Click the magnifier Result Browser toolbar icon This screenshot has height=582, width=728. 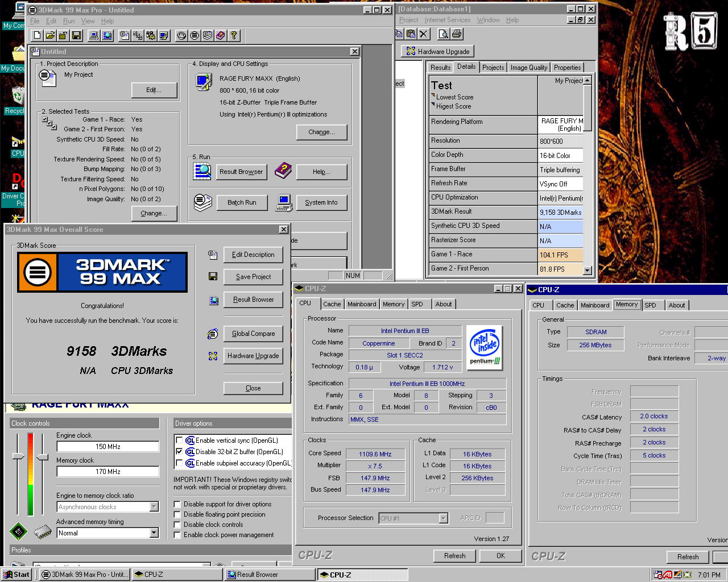click(107, 35)
